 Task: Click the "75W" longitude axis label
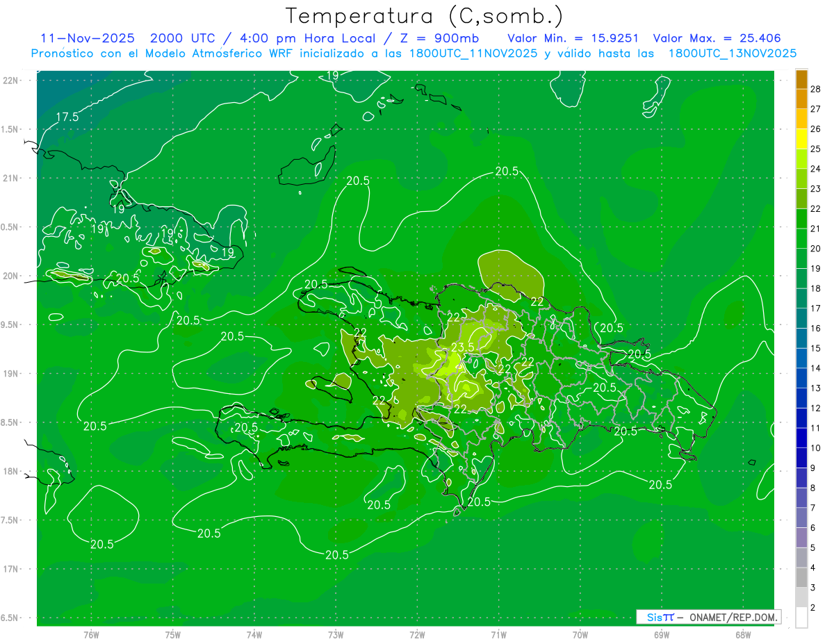[x=173, y=635]
